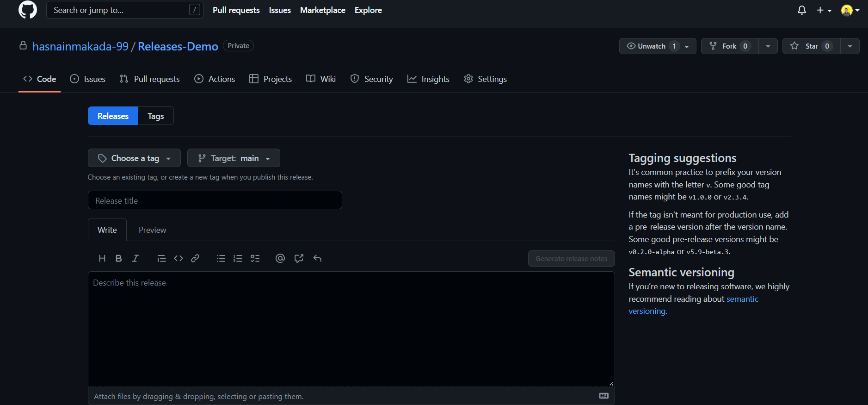
Task: Switch to the Code tab
Action: (x=40, y=79)
